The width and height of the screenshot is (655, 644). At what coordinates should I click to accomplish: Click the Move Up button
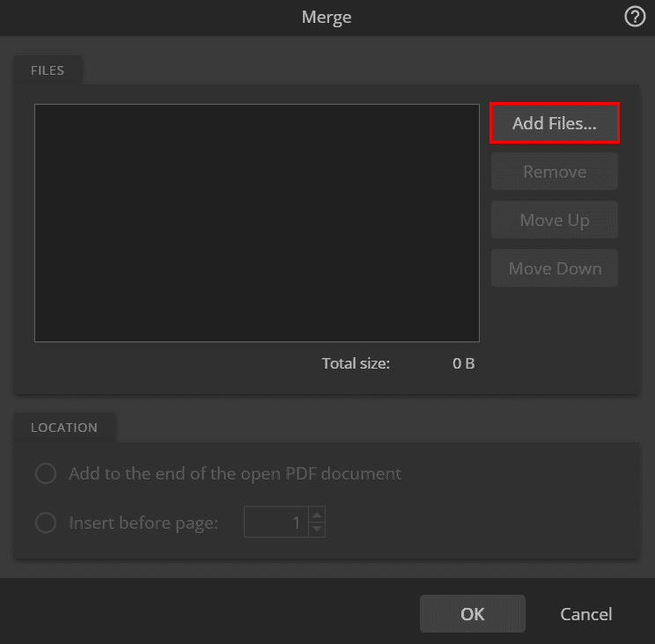coord(555,220)
